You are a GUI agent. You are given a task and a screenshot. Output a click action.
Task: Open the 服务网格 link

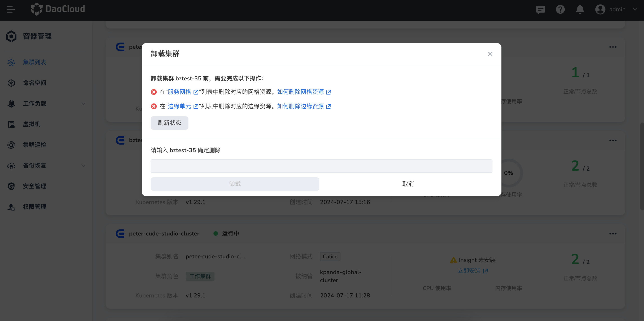[179, 92]
